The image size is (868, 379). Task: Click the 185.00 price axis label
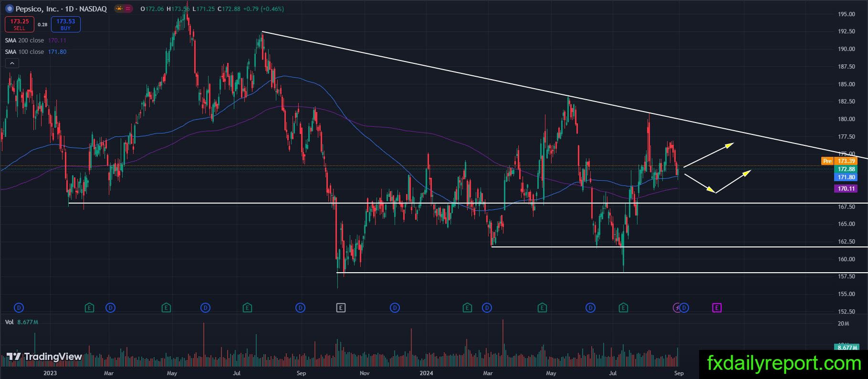(846, 84)
